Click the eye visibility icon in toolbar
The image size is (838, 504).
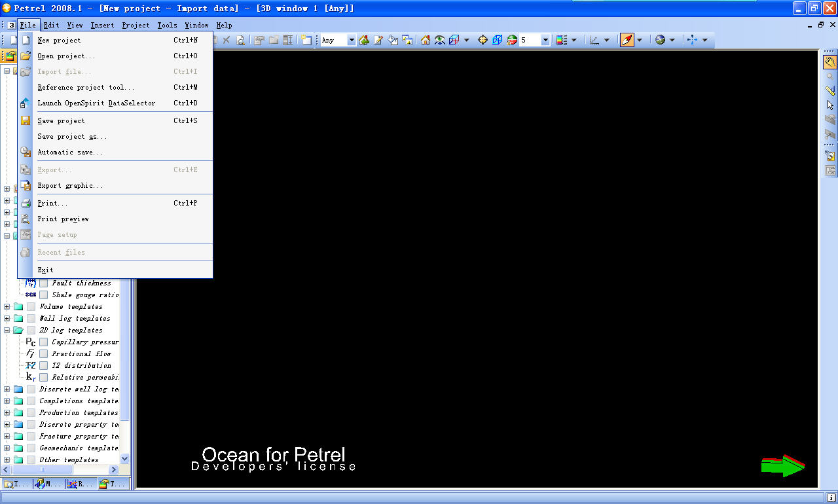pyautogui.click(x=440, y=40)
